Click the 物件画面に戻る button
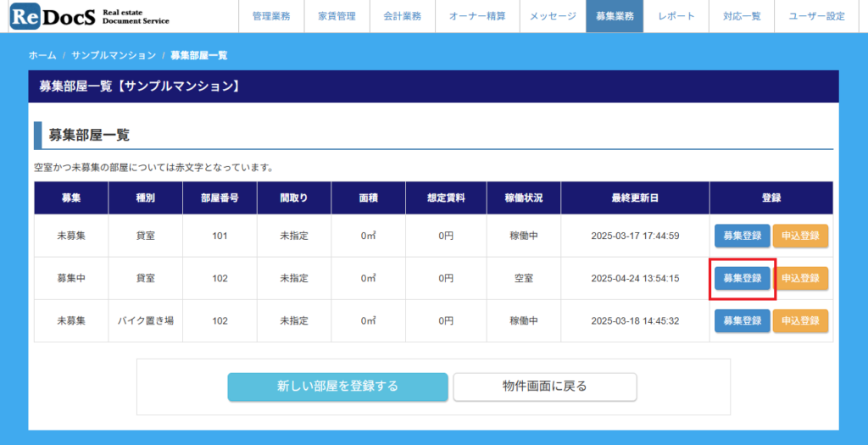 (545, 387)
